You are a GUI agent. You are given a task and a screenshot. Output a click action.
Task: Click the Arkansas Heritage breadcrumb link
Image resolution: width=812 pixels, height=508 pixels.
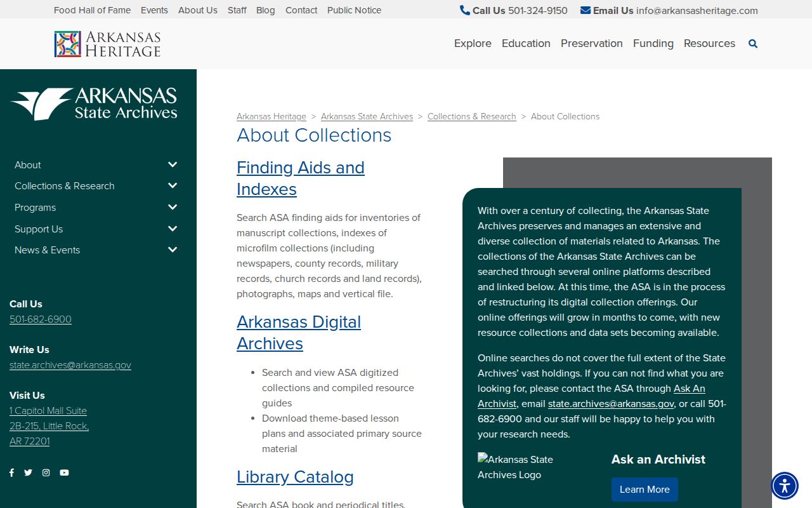(272, 116)
